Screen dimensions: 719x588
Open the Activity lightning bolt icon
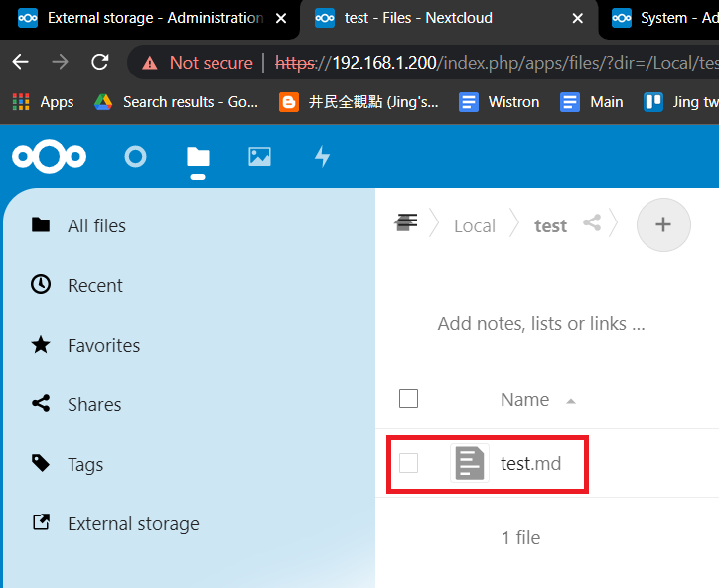tap(322, 156)
